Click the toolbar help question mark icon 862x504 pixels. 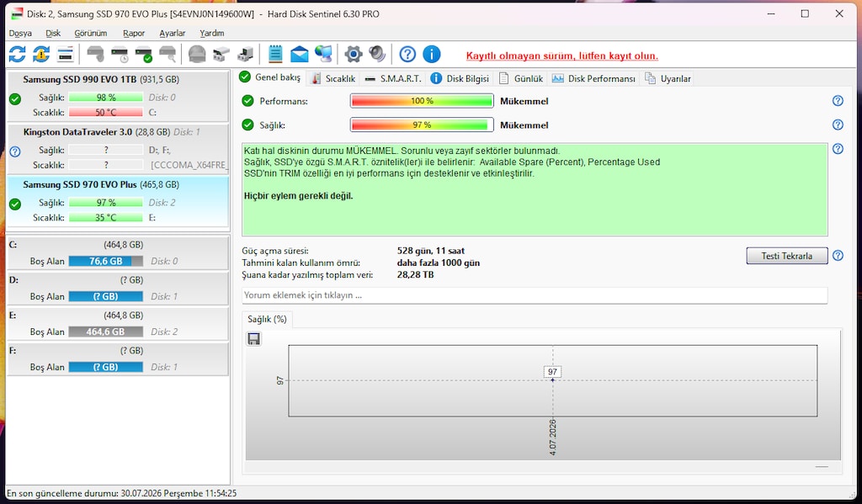click(x=407, y=54)
